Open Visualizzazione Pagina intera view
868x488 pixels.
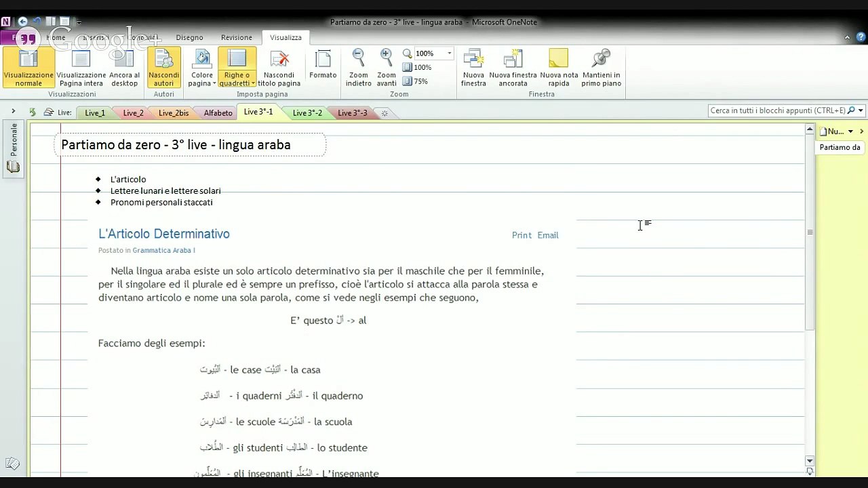pos(81,68)
